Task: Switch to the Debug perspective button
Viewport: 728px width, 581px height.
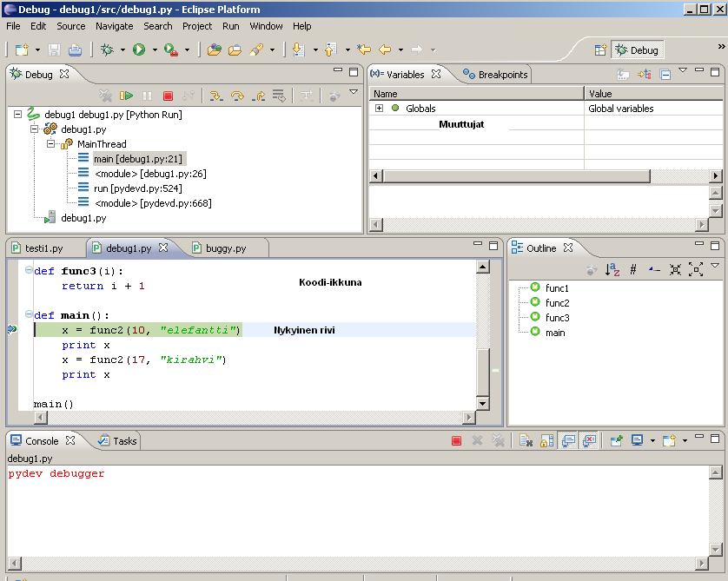Action: (x=637, y=50)
